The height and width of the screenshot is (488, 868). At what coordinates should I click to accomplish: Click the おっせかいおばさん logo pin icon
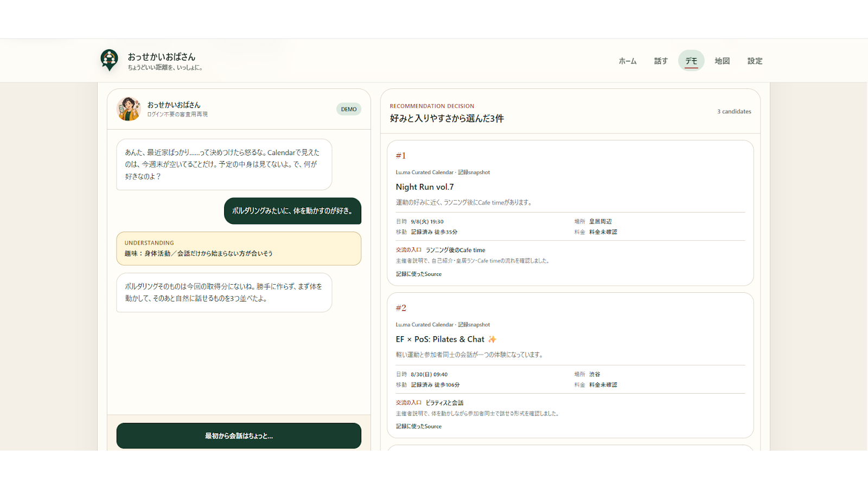coord(110,60)
